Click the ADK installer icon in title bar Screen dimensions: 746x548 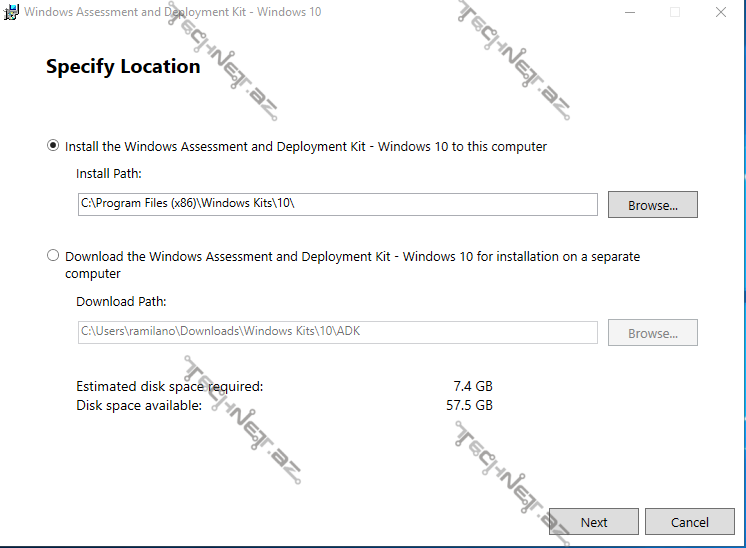pos(11,12)
